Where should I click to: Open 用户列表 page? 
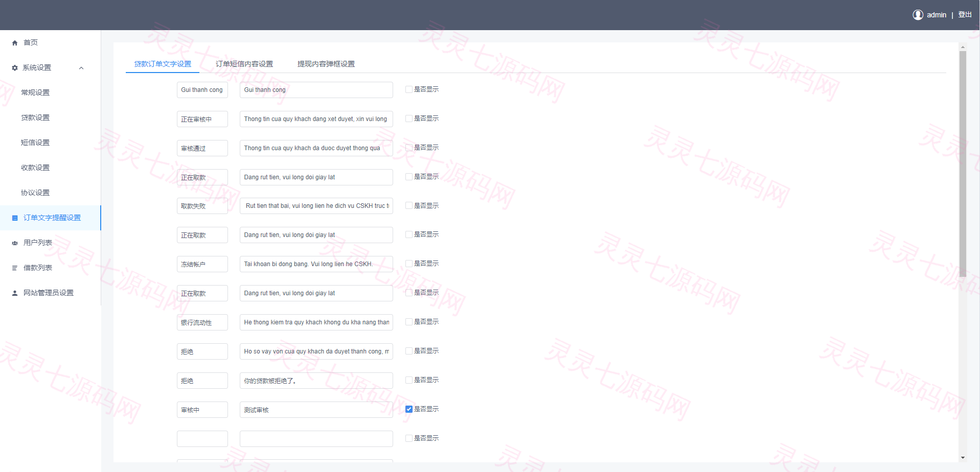click(x=38, y=243)
